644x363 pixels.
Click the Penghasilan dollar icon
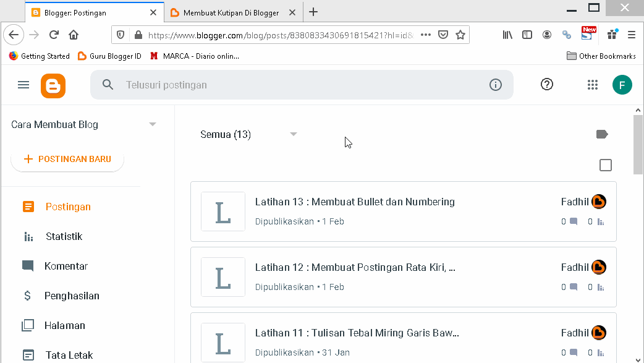[x=27, y=296]
